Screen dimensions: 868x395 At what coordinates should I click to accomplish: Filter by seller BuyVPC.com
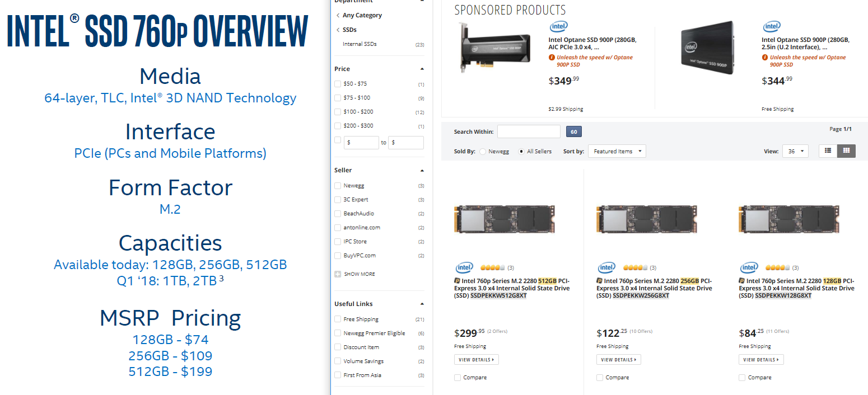tap(338, 256)
